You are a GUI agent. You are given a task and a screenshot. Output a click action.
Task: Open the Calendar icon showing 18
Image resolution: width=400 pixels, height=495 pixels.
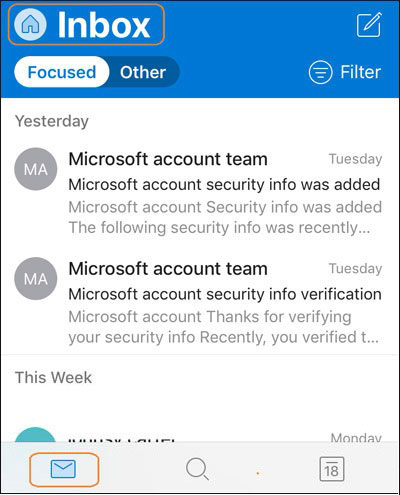click(331, 469)
